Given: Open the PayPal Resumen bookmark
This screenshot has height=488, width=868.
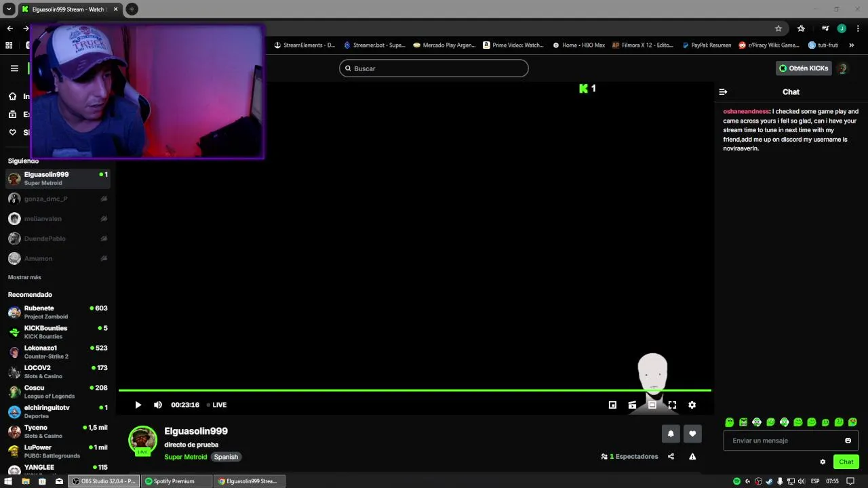Looking at the screenshot, I should pos(707,45).
